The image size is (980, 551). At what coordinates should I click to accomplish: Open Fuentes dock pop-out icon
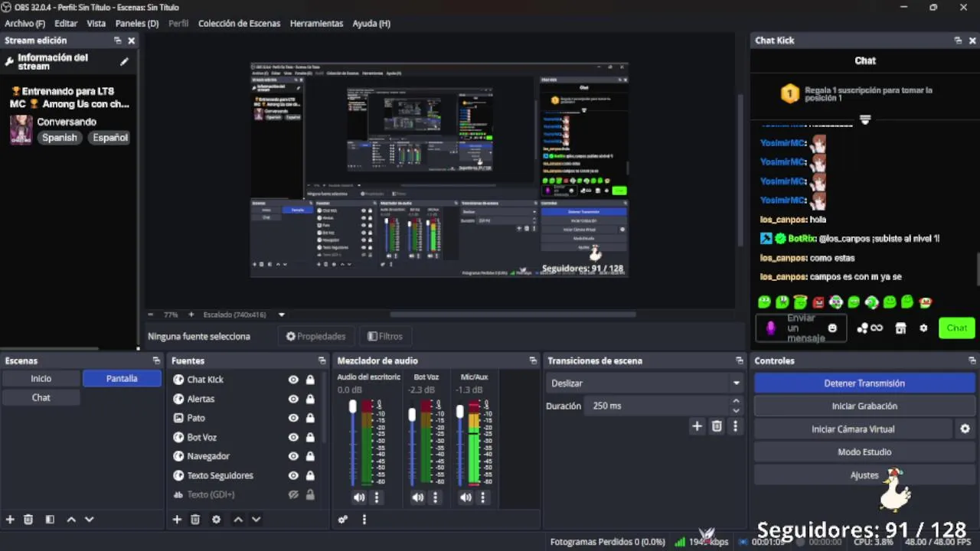tap(322, 360)
